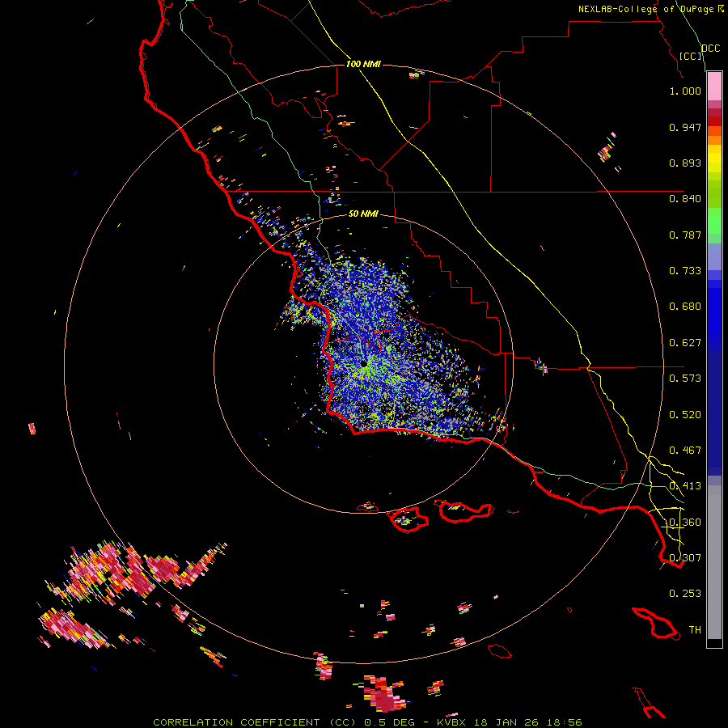Select the 0.680 scale value

tap(685, 307)
